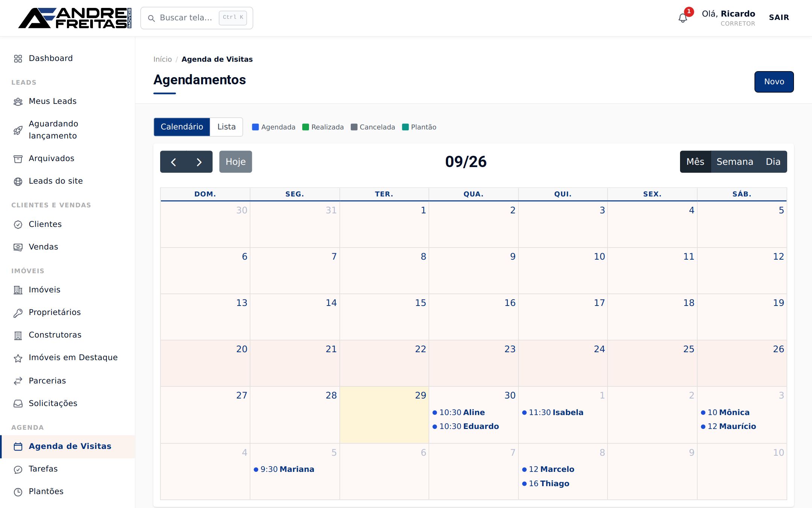812x508 pixels.
Task: Select the Dia calendar view
Action: coord(773,162)
